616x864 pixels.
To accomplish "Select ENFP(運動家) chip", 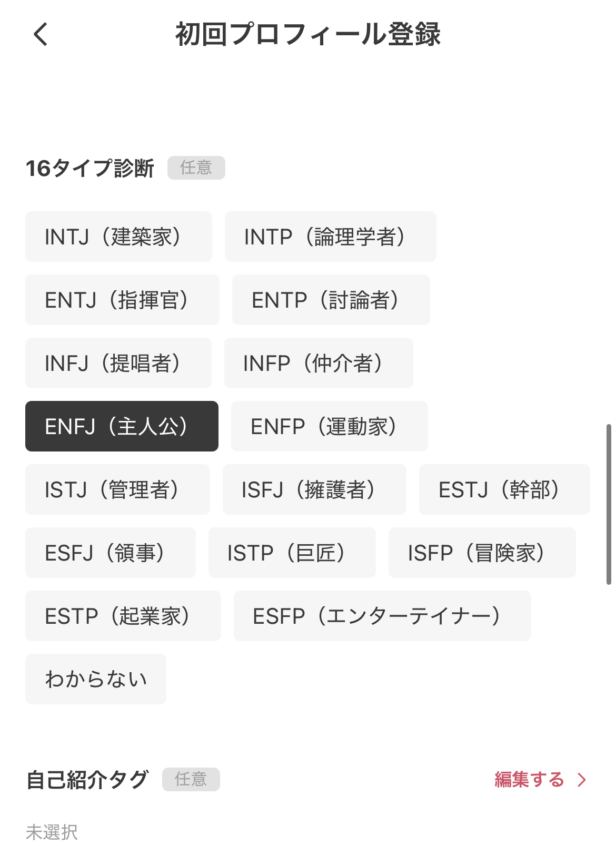I will (329, 426).
